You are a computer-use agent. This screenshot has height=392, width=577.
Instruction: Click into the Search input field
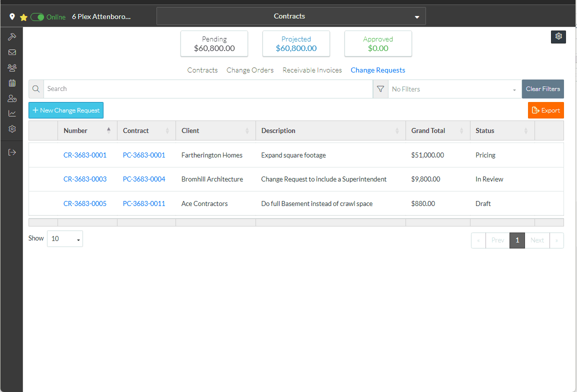[x=207, y=89]
